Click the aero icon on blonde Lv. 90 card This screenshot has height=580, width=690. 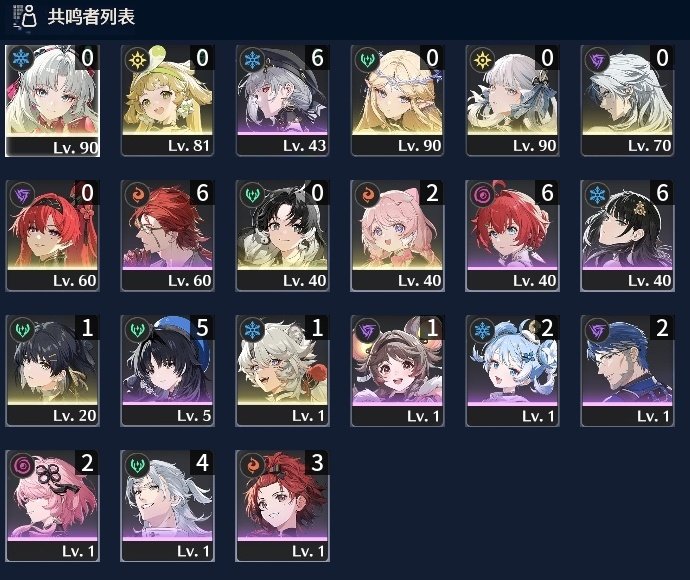[x=367, y=59]
